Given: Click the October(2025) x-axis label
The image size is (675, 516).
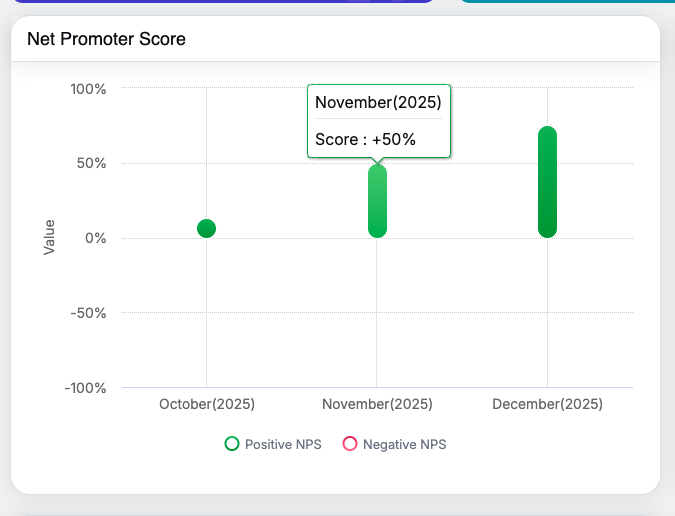Looking at the screenshot, I should (207, 405).
